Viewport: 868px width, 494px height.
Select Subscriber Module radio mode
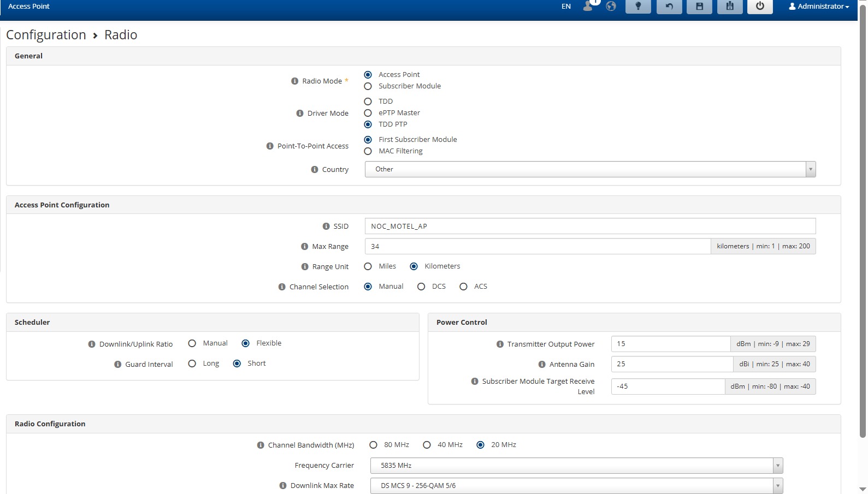click(x=368, y=86)
